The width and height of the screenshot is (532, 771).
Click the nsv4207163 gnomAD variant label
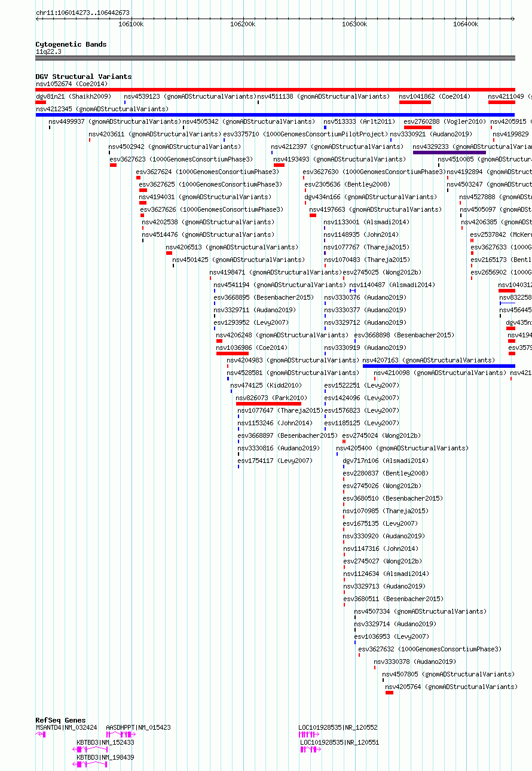[429, 360]
